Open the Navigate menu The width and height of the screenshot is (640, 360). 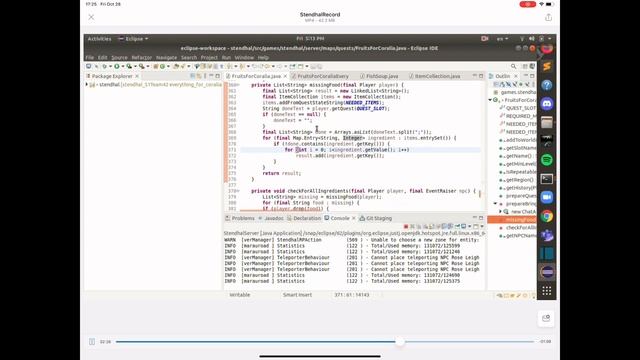point(167,58)
